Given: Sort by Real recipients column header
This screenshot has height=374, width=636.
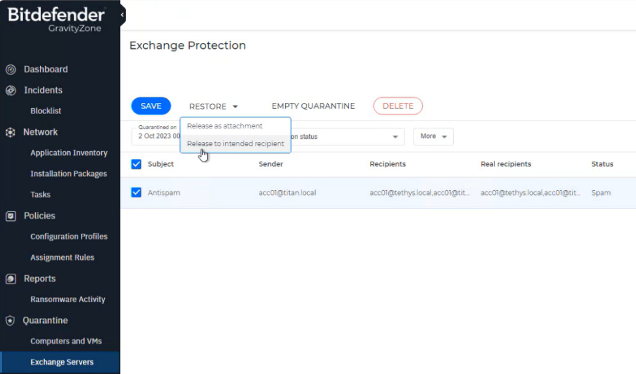Looking at the screenshot, I should click(x=505, y=164).
